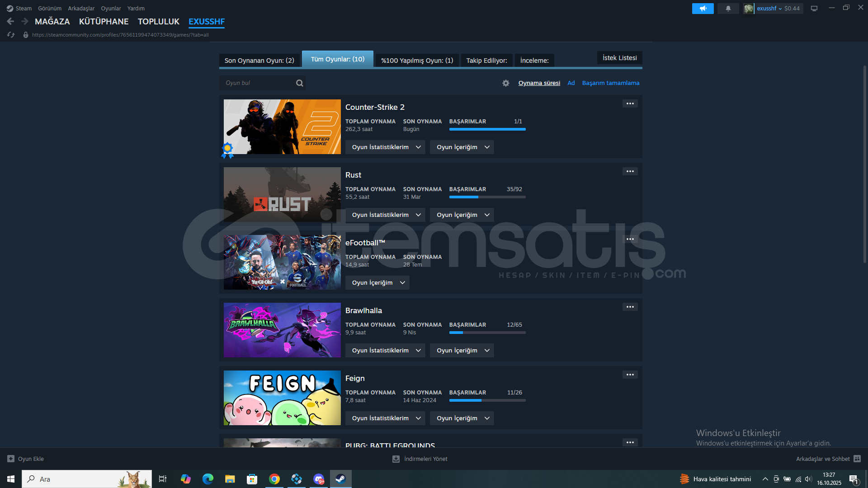Expand Rust Oyun İstatistiklerim dropdown
The height and width of the screenshot is (488, 868).
point(385,215)
